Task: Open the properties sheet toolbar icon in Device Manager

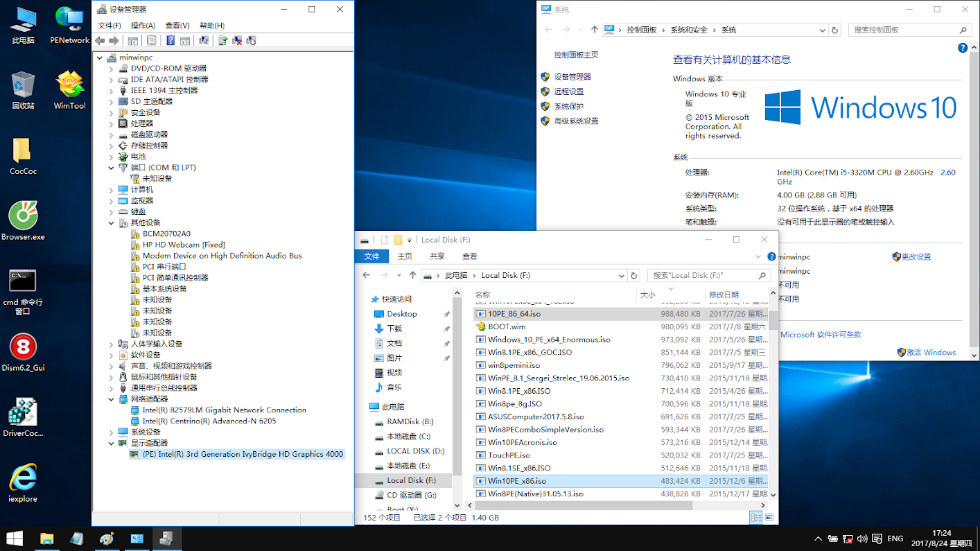Action: (x=152, y=41)
